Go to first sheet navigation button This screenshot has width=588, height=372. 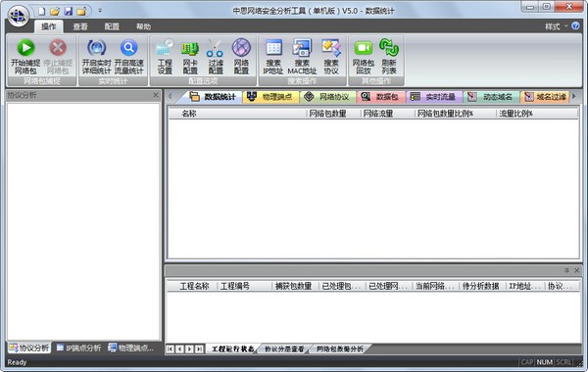point(171,349)
